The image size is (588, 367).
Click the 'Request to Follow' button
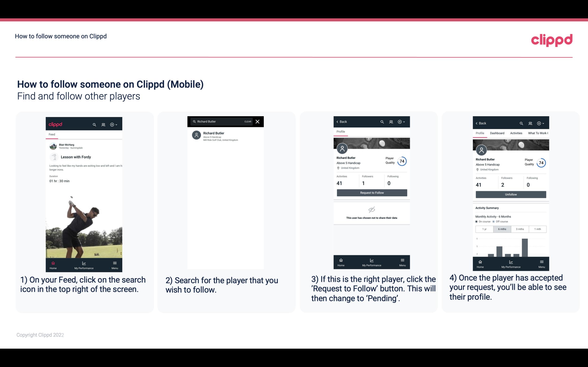click(x=372, y=192)
